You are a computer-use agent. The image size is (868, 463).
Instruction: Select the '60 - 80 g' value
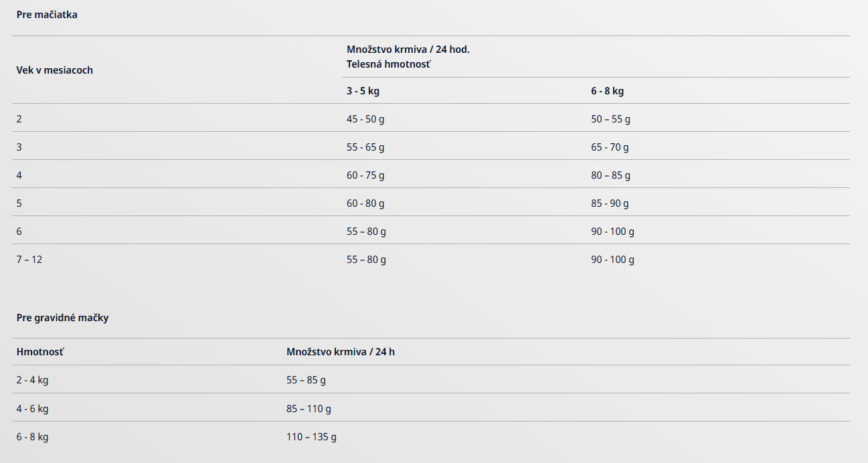365,203
